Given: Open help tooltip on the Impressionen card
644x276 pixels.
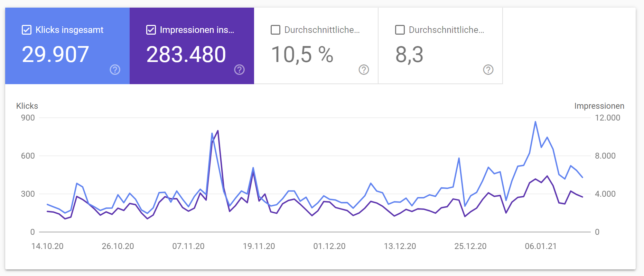Looking at the screenshot, I should (x=239, y=70).
